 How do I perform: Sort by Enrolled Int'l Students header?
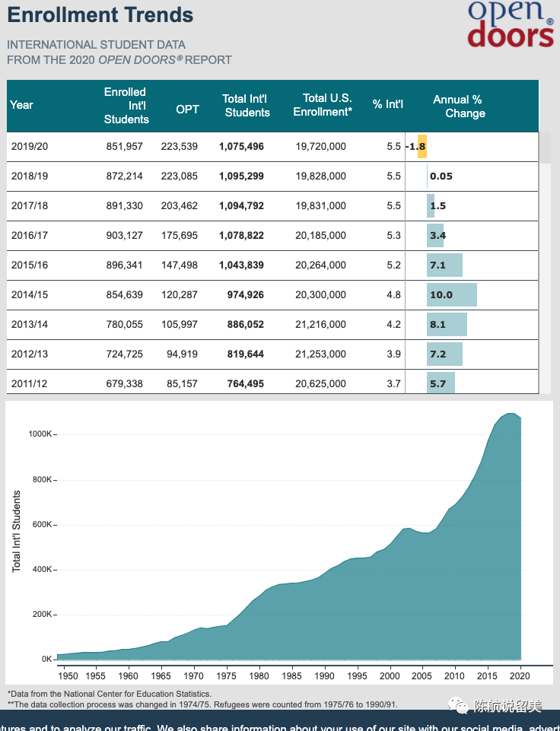[x=126, y=106]
